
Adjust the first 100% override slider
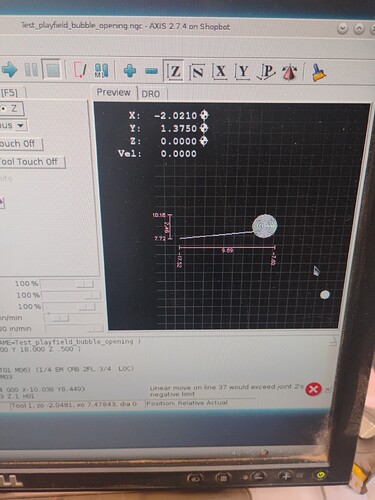[x=67, y=284]
